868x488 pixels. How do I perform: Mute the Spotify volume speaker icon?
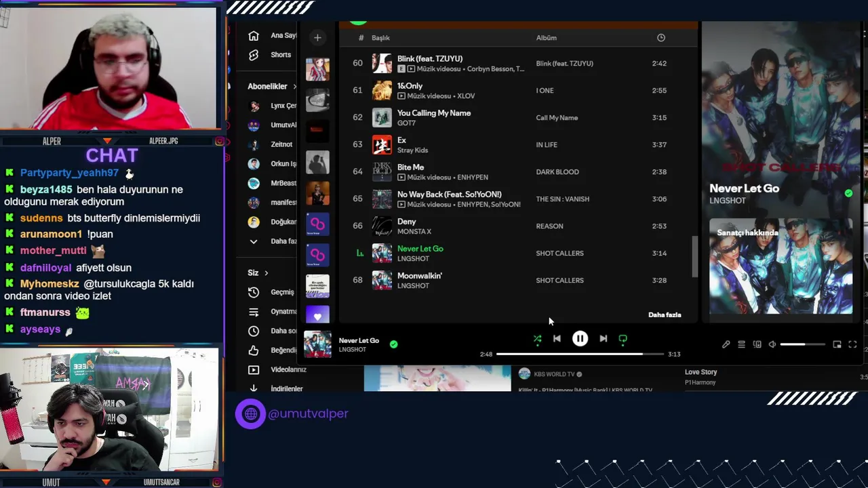[772, 344]
